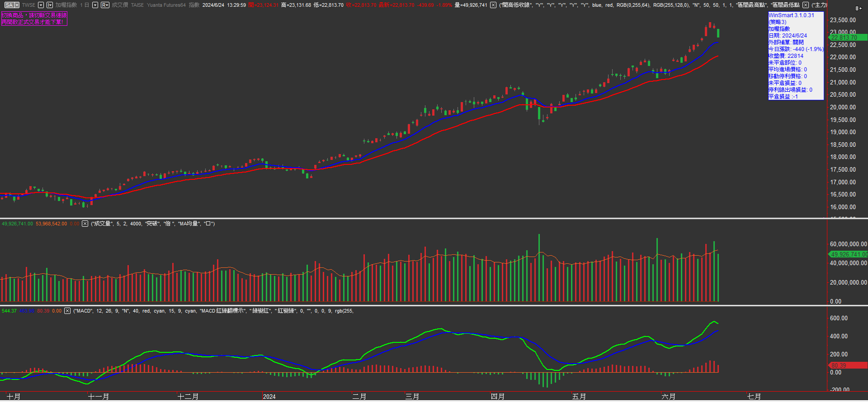The width and height of the screenshot is (868, 402).
Task: Open the R dropdown button
Action: (105, 5)
